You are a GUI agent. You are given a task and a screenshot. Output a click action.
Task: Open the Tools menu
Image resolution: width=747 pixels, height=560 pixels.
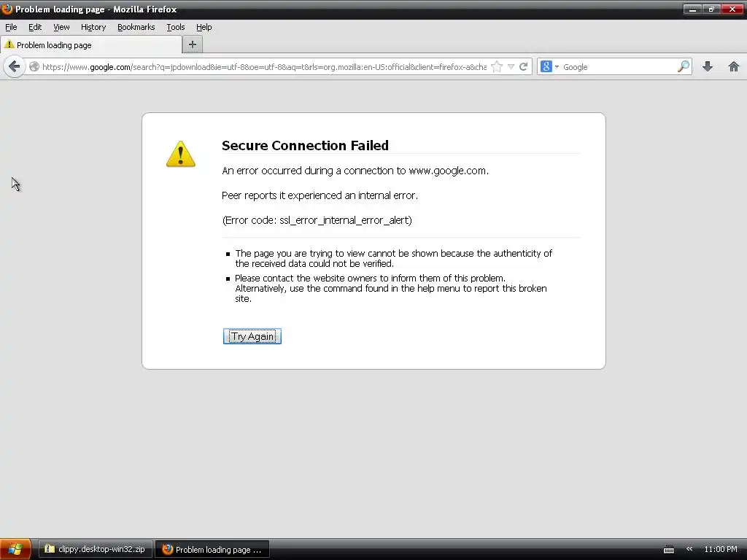pyautogui.click(x=175, y=27)
